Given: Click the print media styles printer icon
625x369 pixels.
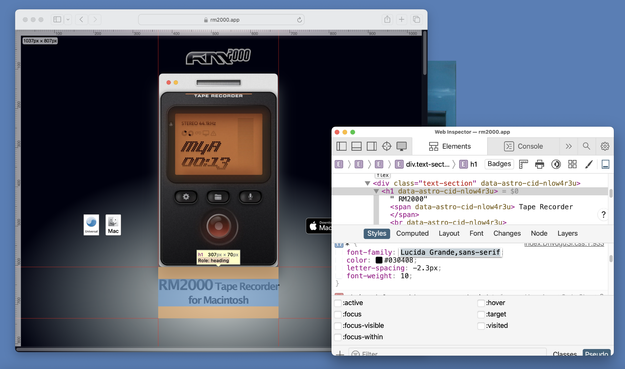Looking at the screenshot, I should pos(540,164).
